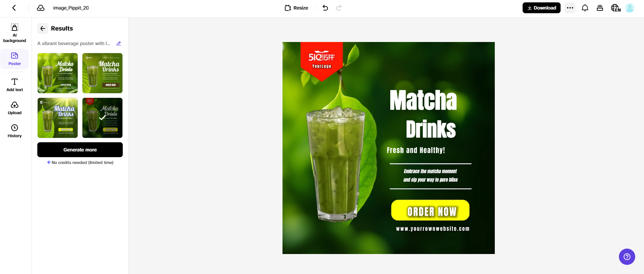Click the undo arrow icon
This screenshot has height=274, width=644.
(x=325, y=8)
